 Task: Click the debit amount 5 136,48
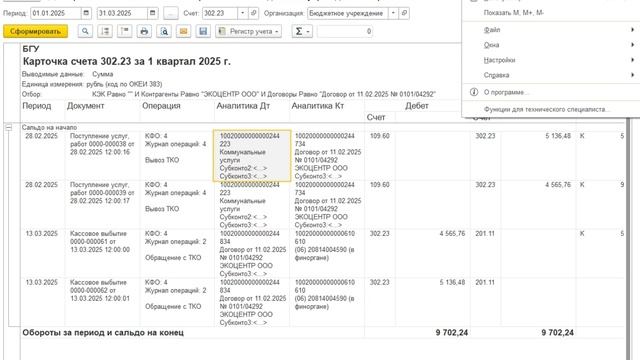tap(452, 282)
